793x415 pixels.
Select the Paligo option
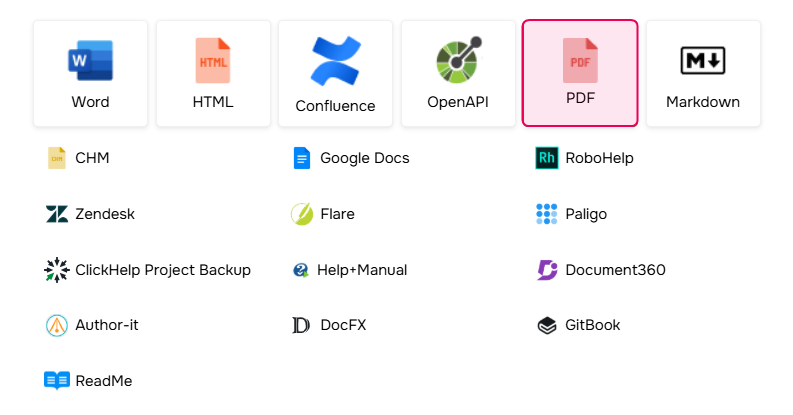pyautogui.click(x=585, y=214)
